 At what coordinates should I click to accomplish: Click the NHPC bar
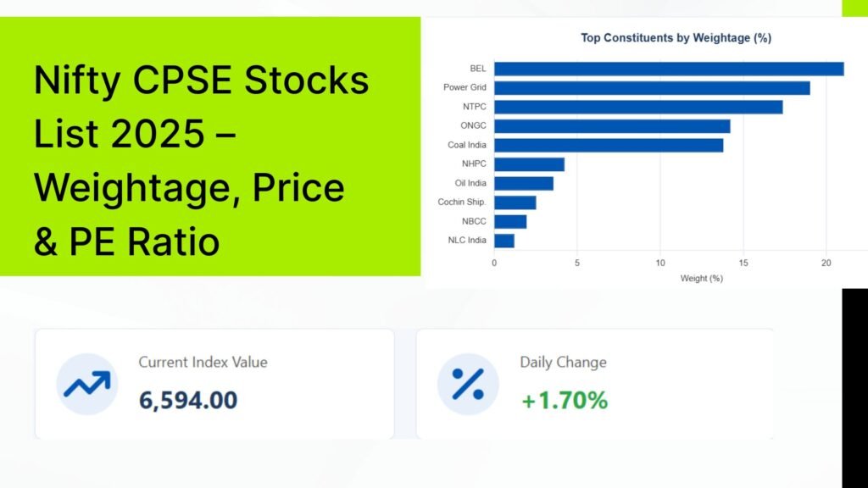[x=529, y=164]
